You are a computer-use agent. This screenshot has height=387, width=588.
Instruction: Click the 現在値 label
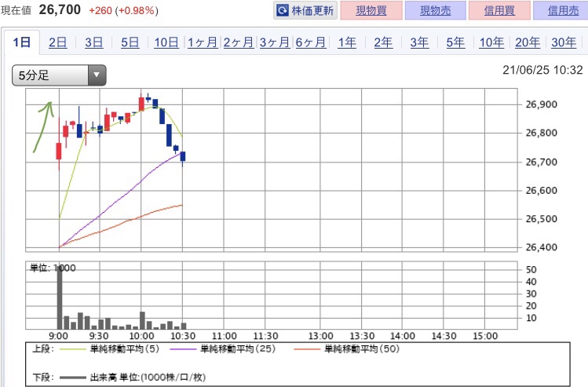pyautogui.click(x=16, y=10)
